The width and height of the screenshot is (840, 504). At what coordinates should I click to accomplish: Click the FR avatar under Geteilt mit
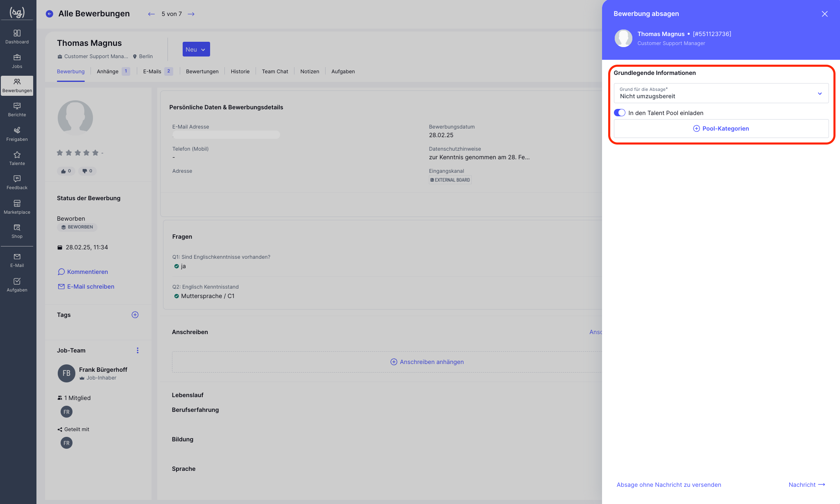(66, 443)
